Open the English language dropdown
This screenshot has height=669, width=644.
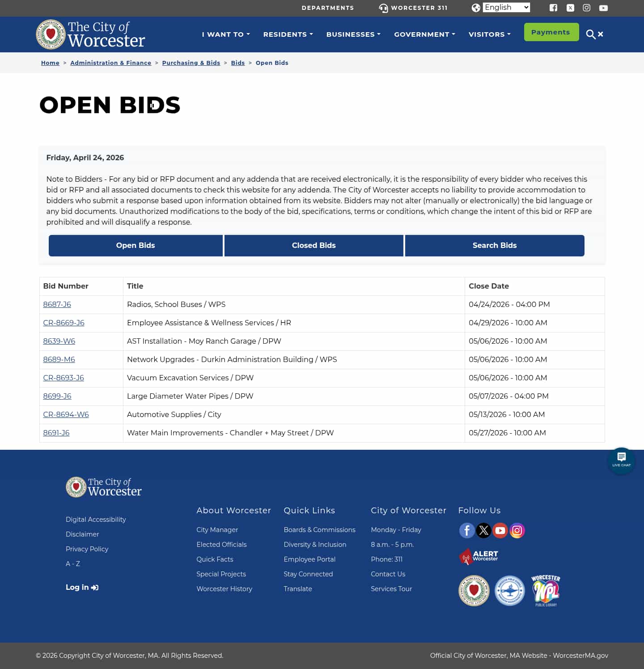coord(506,7)
